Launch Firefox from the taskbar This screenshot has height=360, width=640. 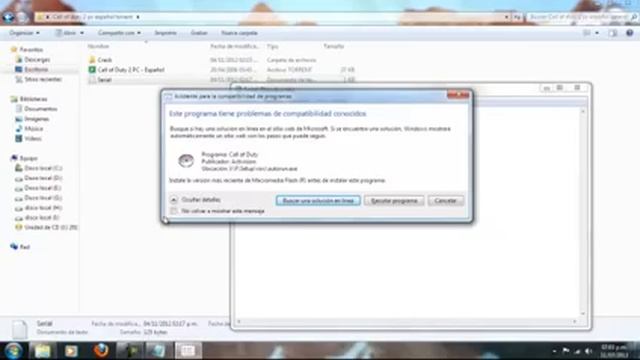point(101,350)
